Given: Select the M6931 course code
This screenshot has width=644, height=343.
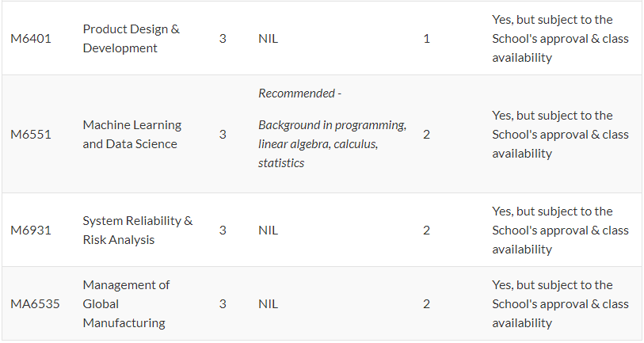Looking at the screenshot, I should tap(31, 230).
